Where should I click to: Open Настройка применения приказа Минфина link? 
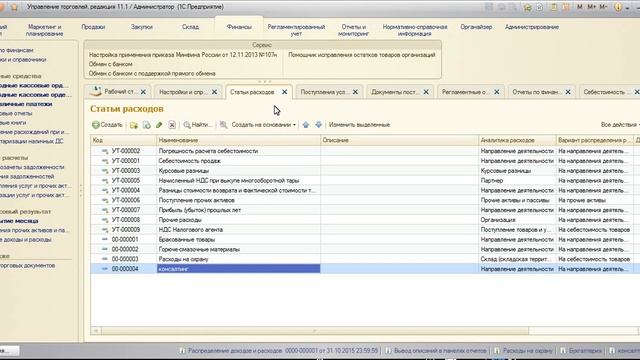(183, 55)
